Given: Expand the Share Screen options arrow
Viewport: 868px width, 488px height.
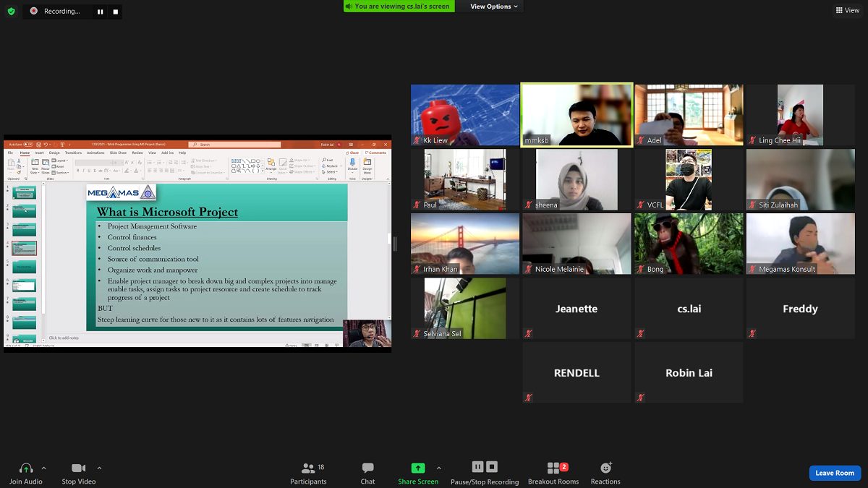Looking at the screenshot, I should click(438, 468).
